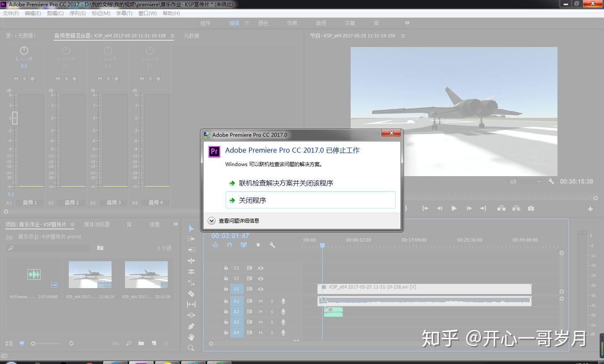Toggle timeline Snap magnet icon
Image resolution: width=604 pixels, height=364 pixels.
click(x=229, y=245)
